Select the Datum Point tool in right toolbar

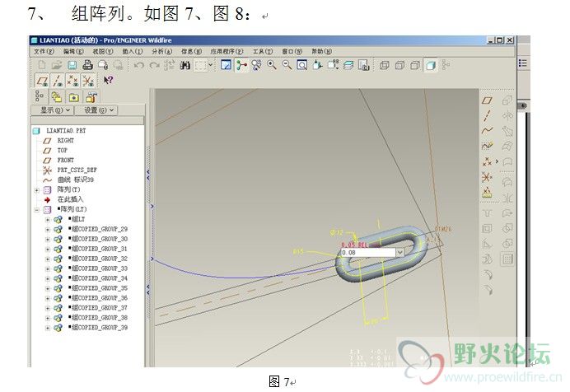pos(487,161)
